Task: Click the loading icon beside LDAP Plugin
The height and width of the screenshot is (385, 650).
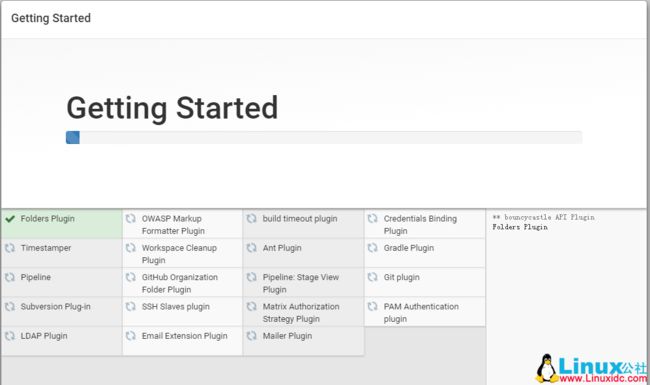Action: [x=10, y=336]
